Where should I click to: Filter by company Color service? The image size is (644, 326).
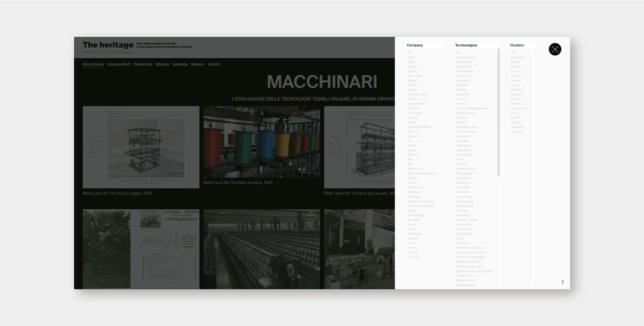coord(417,104)
